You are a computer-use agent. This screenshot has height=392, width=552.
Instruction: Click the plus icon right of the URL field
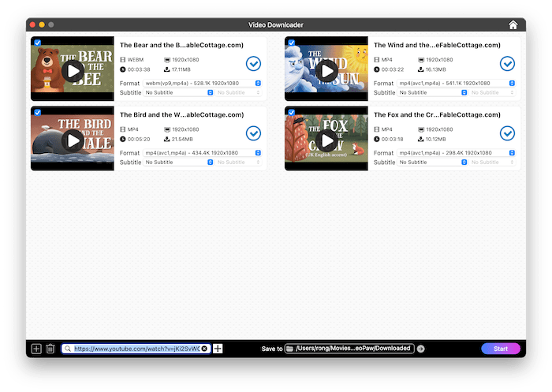point(218,349)
